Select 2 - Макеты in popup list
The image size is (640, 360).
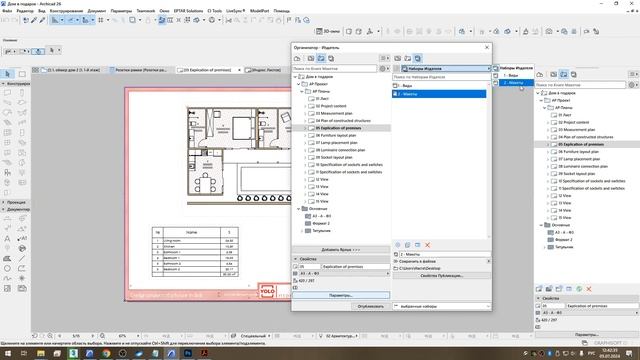click(513, 82)
